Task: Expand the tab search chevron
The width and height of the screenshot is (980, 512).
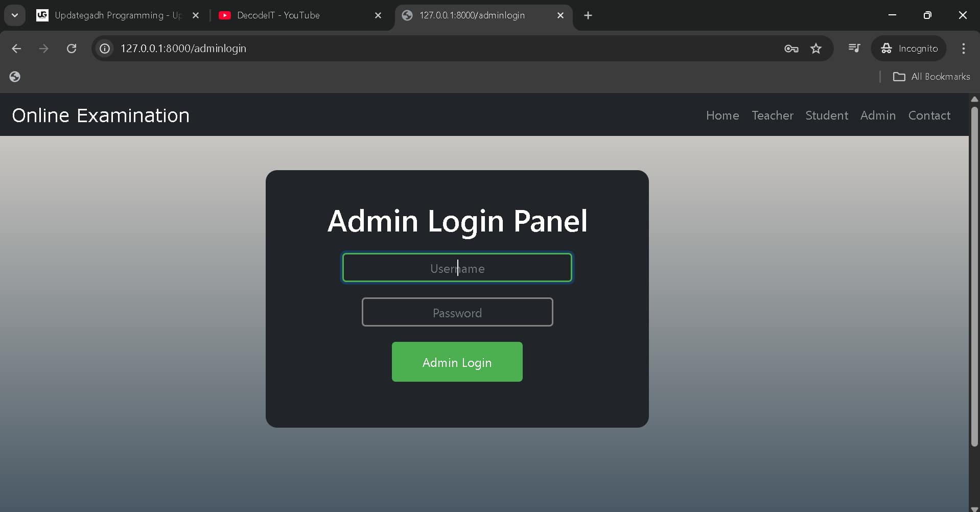Action: [x=14, y=15]
